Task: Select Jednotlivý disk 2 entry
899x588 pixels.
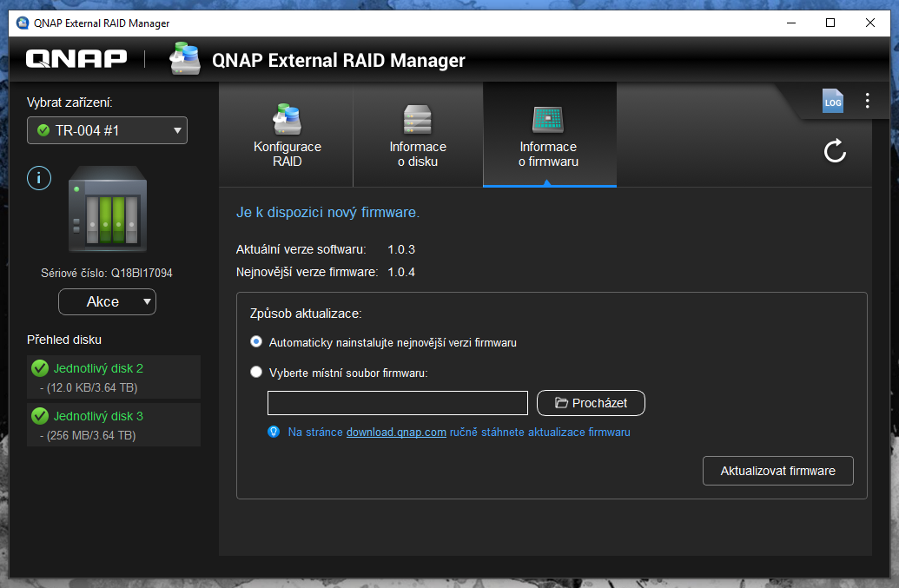Action: (114, 377)
